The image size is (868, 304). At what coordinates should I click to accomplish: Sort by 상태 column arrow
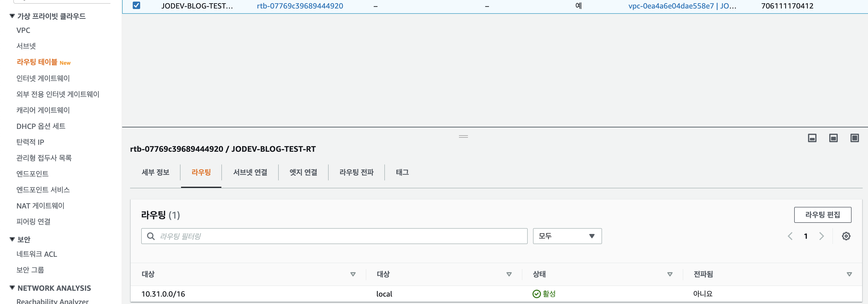[x=670, y=274]
